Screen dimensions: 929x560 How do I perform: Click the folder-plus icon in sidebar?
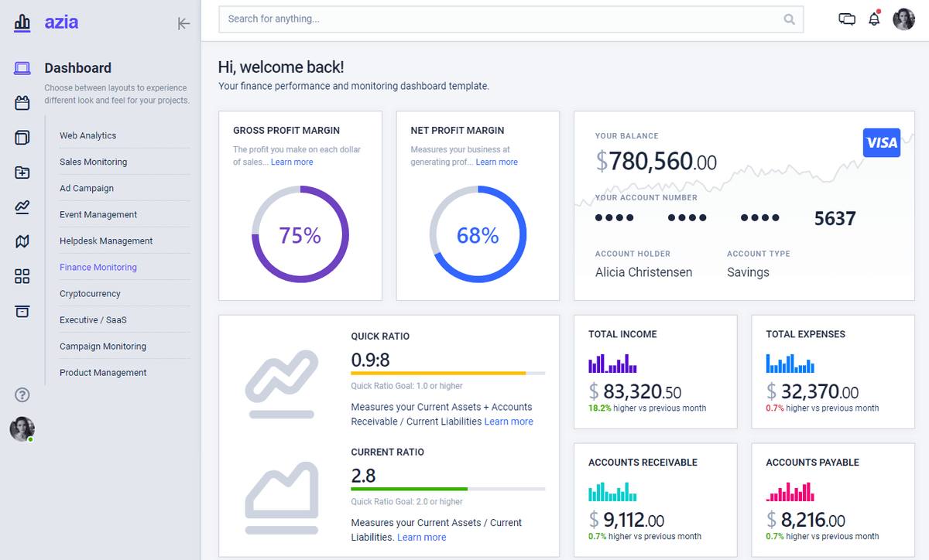pyautogui.click(x=22, y=172)
